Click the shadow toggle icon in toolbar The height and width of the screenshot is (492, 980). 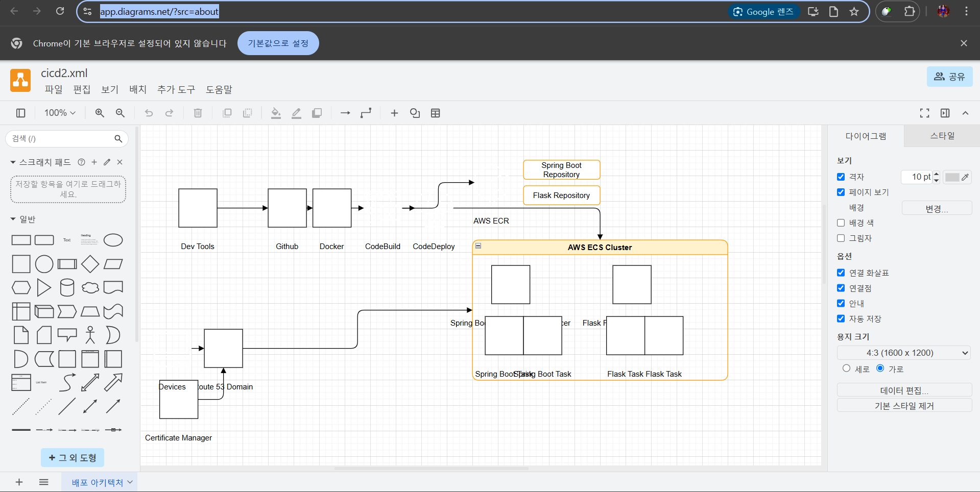tap(317, 113)
